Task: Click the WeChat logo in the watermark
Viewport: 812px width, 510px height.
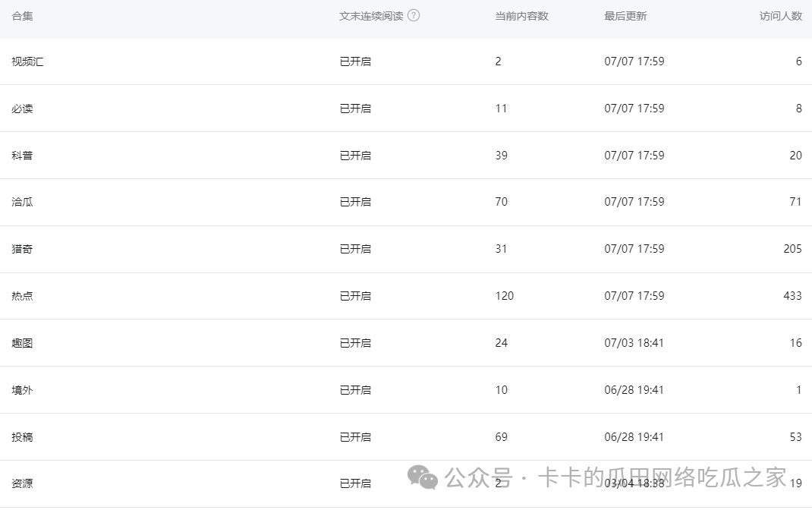Action: point(423,477)
